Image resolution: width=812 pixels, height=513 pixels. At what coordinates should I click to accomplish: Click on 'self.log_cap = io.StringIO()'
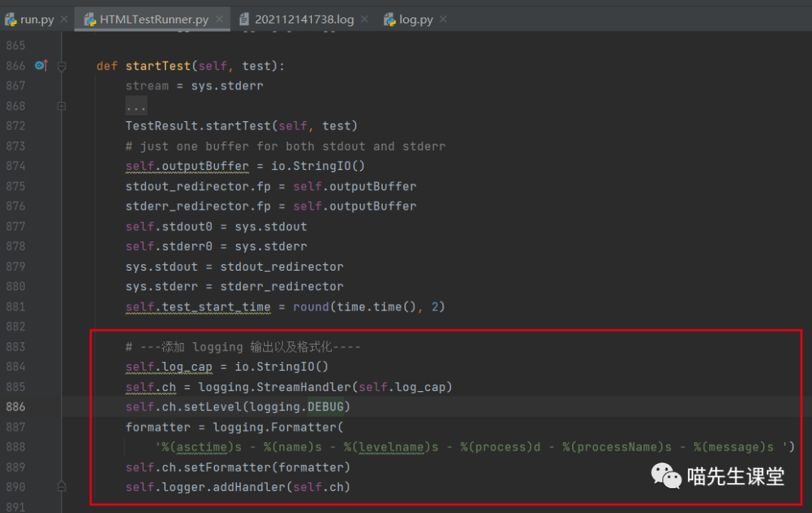coord(227,367)
